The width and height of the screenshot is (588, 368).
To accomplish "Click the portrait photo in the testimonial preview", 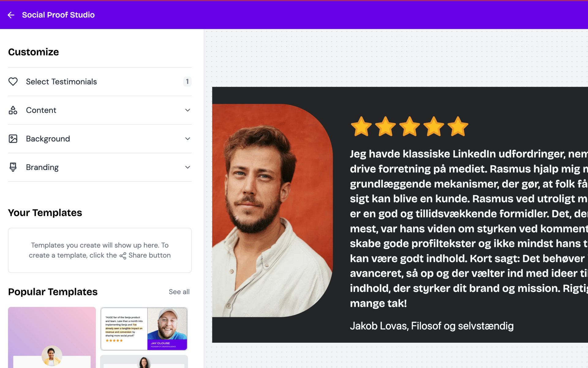I will point(272,211).
